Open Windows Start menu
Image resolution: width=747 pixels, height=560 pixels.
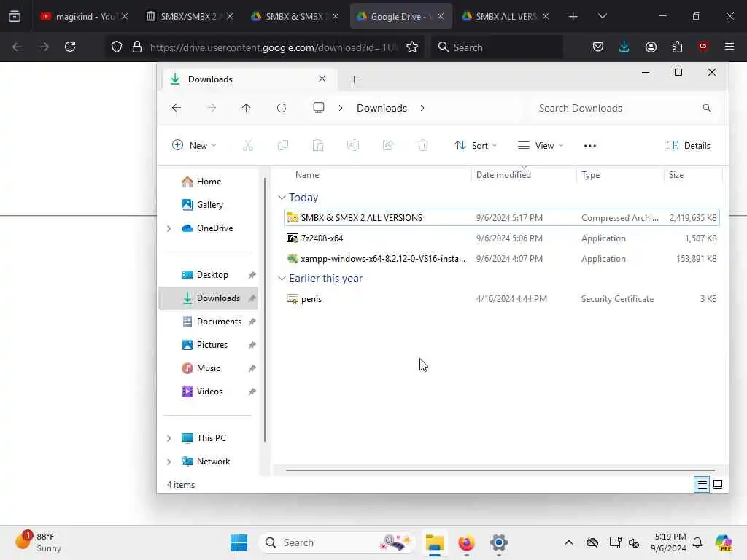pos(239,542)
